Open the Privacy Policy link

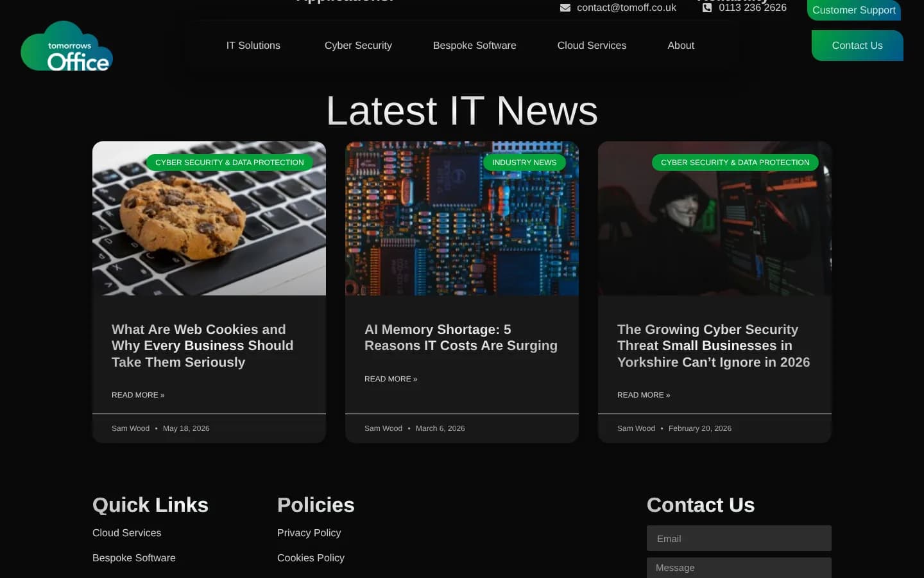pyautogui.click(x=309, y=533)
